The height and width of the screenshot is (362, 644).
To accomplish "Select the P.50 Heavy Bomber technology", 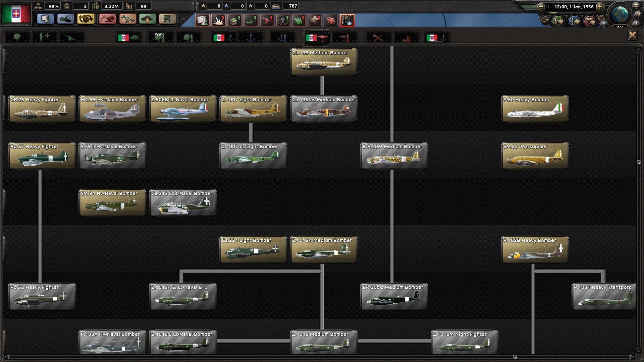I will 535,109.
